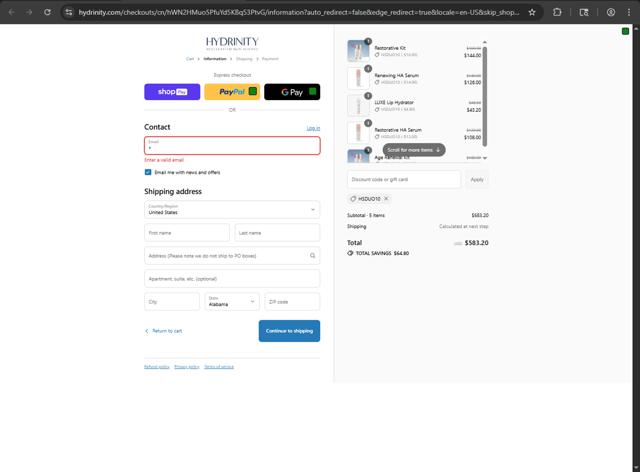Open the Privacy policy link
This screenshot has width=640, height=472.
click(187, 367)
